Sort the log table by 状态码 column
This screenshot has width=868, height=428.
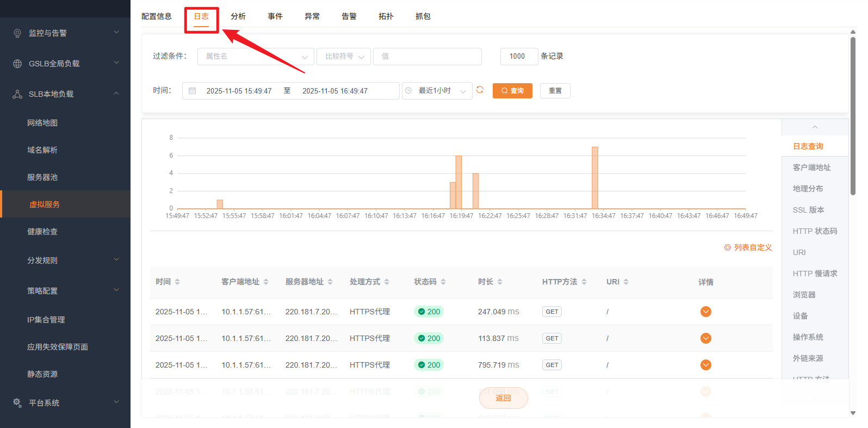tap(443, 282)
